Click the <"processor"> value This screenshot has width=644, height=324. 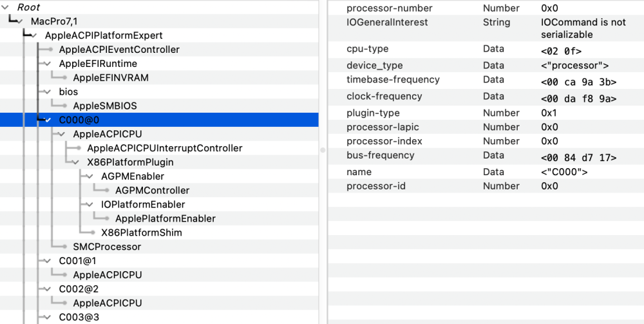[x=575, y=66]
